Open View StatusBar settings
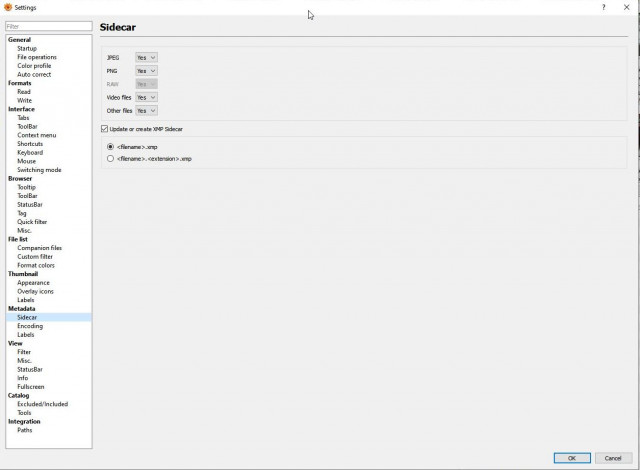 pyautogui.click(x=30, y=369)
